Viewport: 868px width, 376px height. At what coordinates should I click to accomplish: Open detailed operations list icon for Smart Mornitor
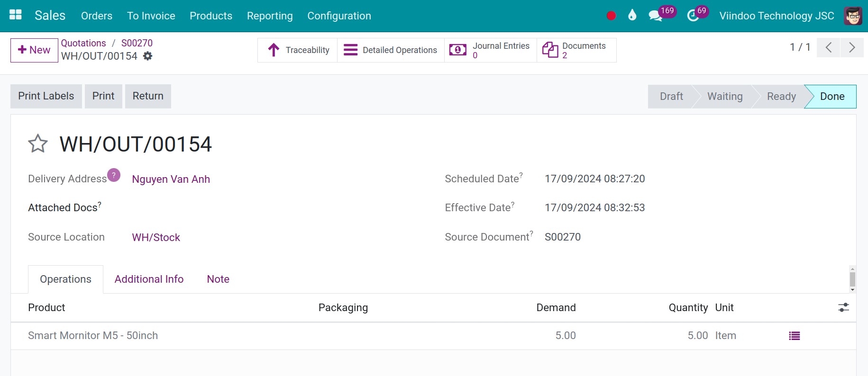point(795,336)
